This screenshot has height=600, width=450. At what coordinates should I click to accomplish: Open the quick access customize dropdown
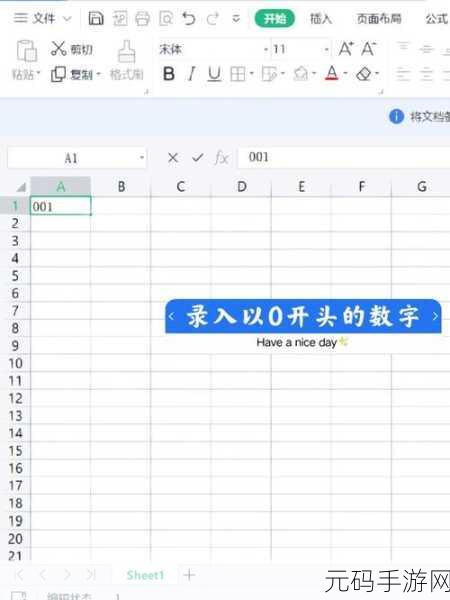coord(236,18)
